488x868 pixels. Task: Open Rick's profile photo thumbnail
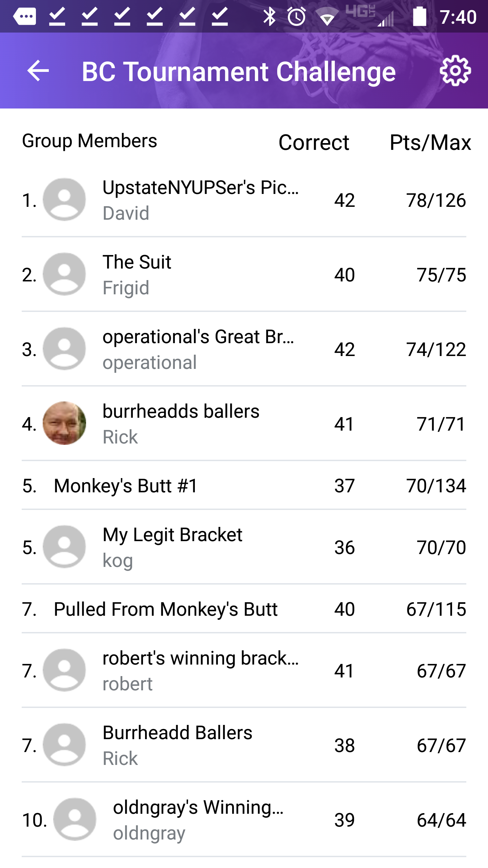click(64, 423)
